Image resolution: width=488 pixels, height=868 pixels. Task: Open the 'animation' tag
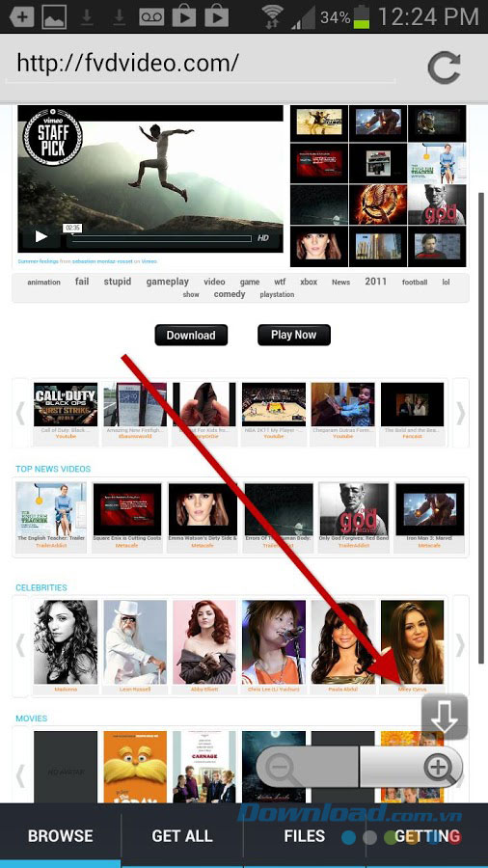click(43, 283)
